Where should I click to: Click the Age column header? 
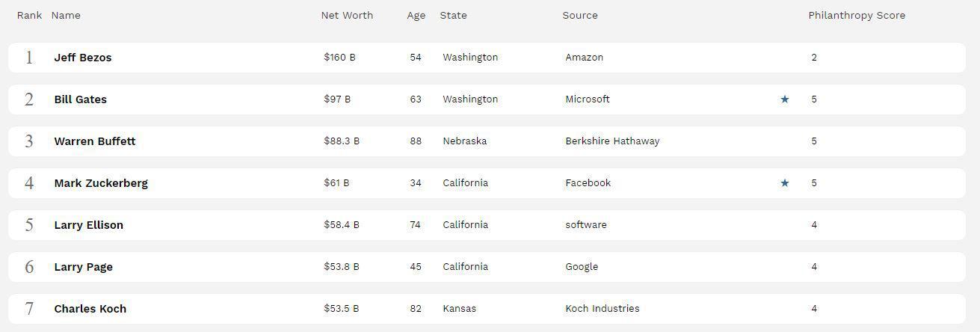(x=416, y=15)
